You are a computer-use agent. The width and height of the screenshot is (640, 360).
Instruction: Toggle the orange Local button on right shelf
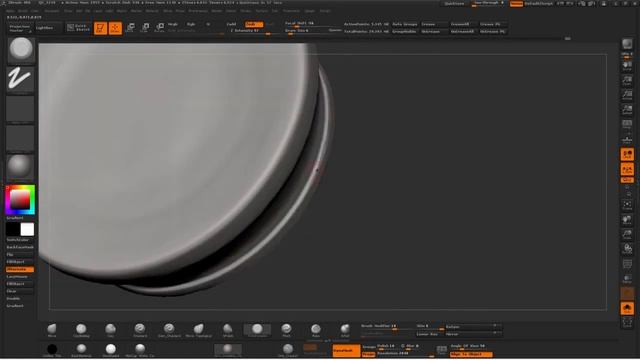tap(627, 154)
